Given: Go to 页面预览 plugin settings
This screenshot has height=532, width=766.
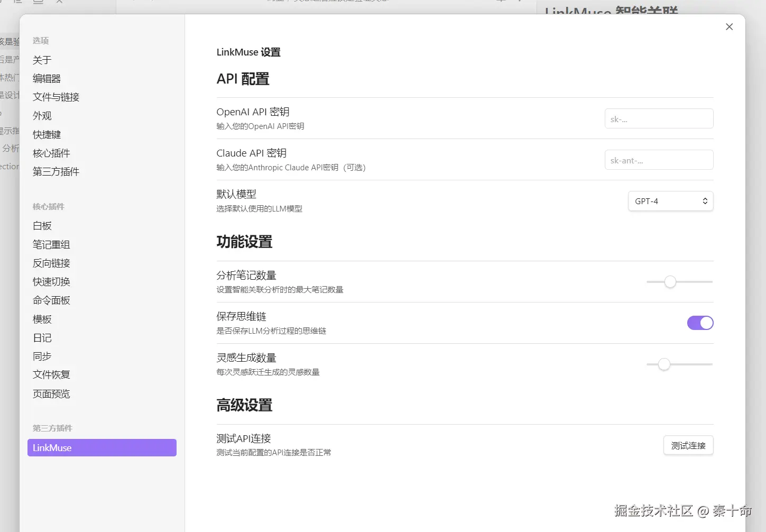Looking at the screenshot, I should 51,393.
